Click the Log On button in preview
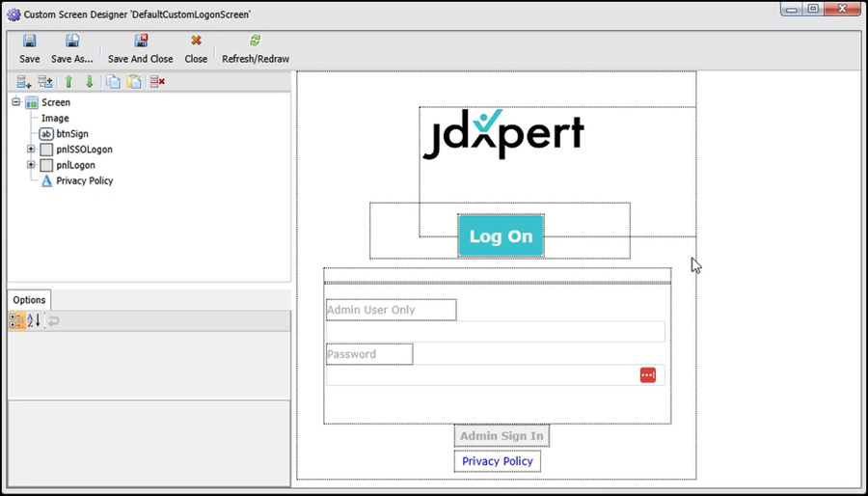Screen dimensions: 868x496 (x=501, y=236)
